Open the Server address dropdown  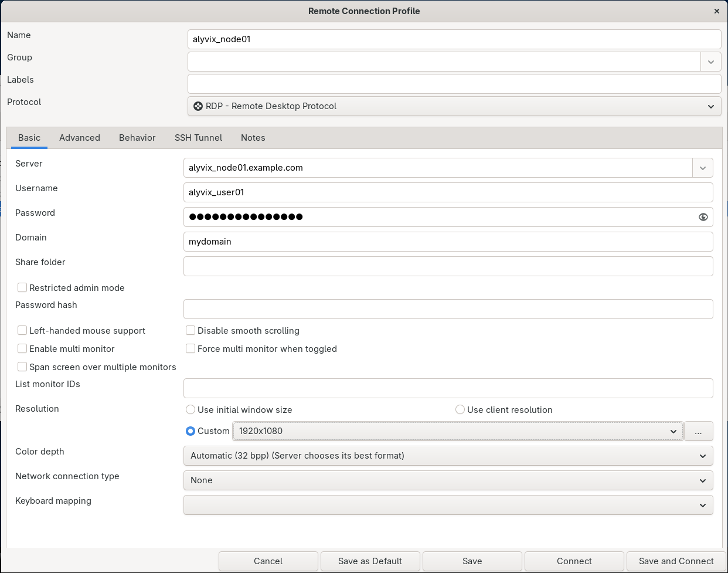click(702, 168)
